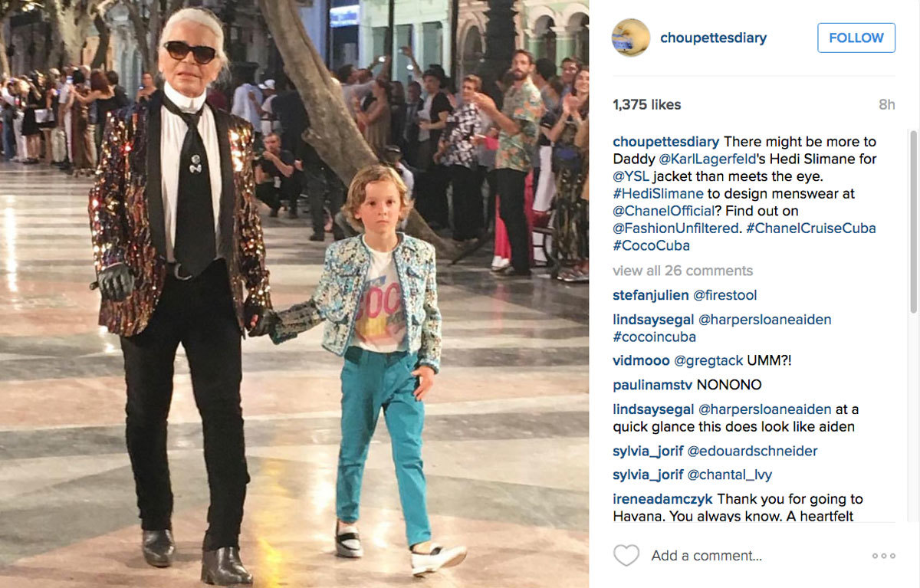Open vidmooo commenter profile

click(641, 360)
